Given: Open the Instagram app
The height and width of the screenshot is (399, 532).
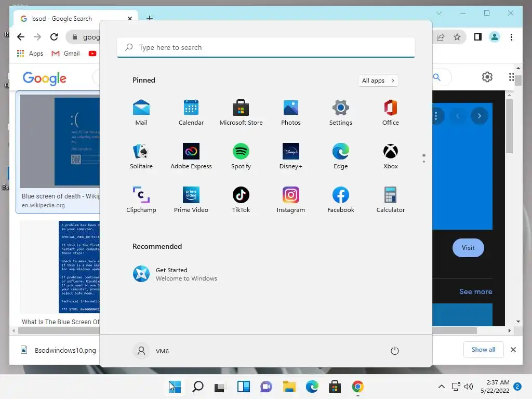Looking at the screenshot, I should coord(291,200).
